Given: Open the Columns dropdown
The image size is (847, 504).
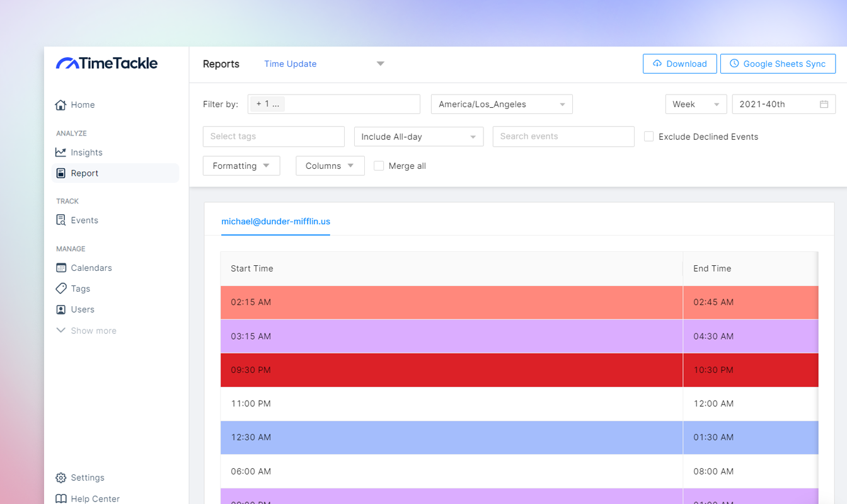Looking at the screenshot, I should [330, 166].
